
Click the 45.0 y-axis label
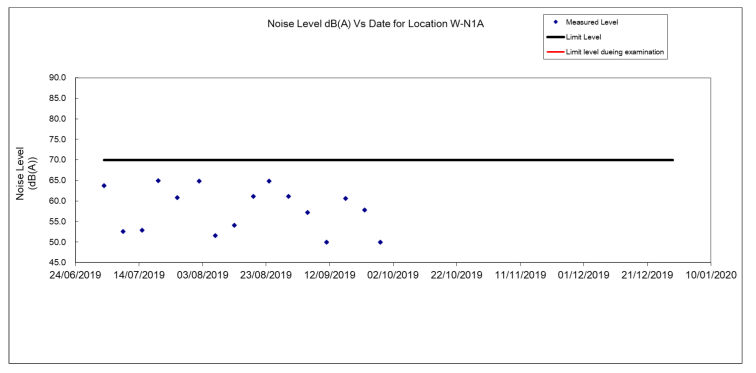click(62, 263)
